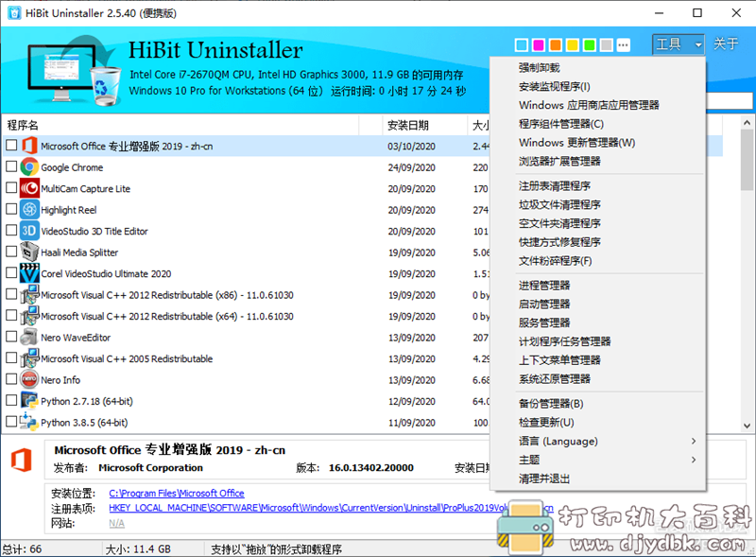Collapse the 工具 dropdown menu button

click(679, 44)
